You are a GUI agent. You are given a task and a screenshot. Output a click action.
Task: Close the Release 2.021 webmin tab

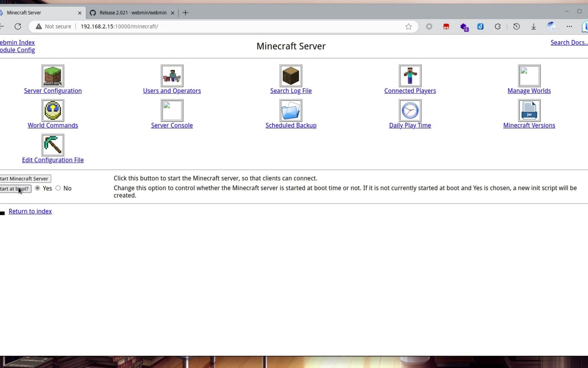(x=173, y=13)
